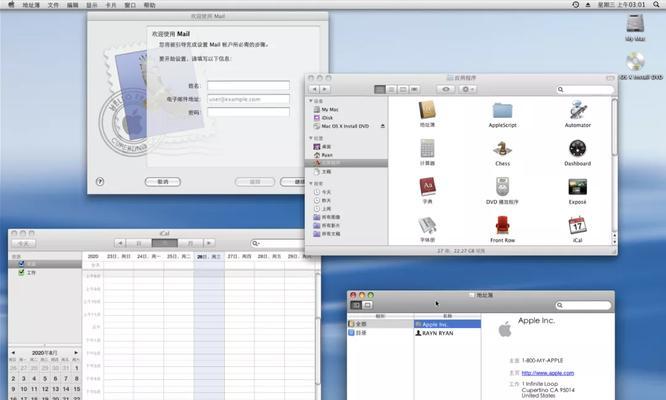The width and height of the screenshot is (666, 400).
Task: Select the Apple Inc. contact
Action: pos(447,324)
